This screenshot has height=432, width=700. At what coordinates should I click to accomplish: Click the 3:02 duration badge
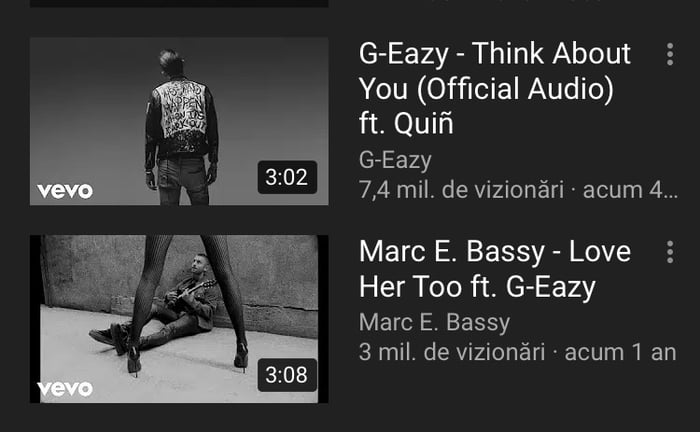pyautogui.click(x=287, y=177)
